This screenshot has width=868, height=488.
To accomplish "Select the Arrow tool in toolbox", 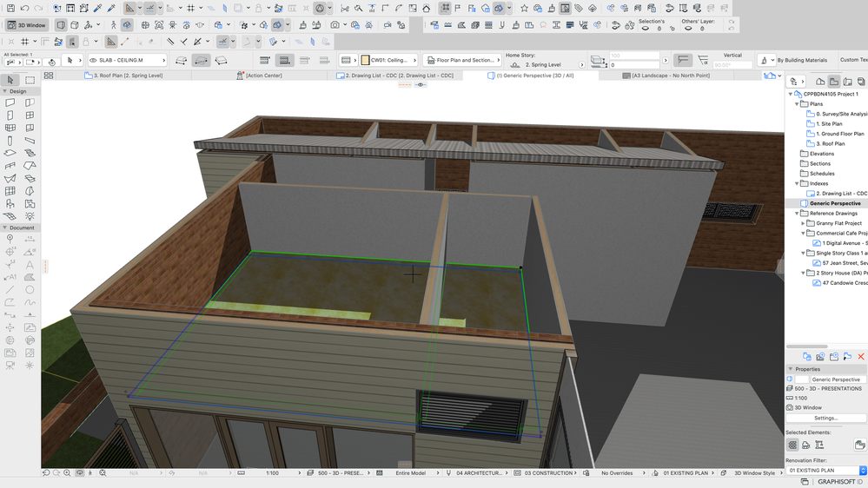I will [x=10, y=80].
